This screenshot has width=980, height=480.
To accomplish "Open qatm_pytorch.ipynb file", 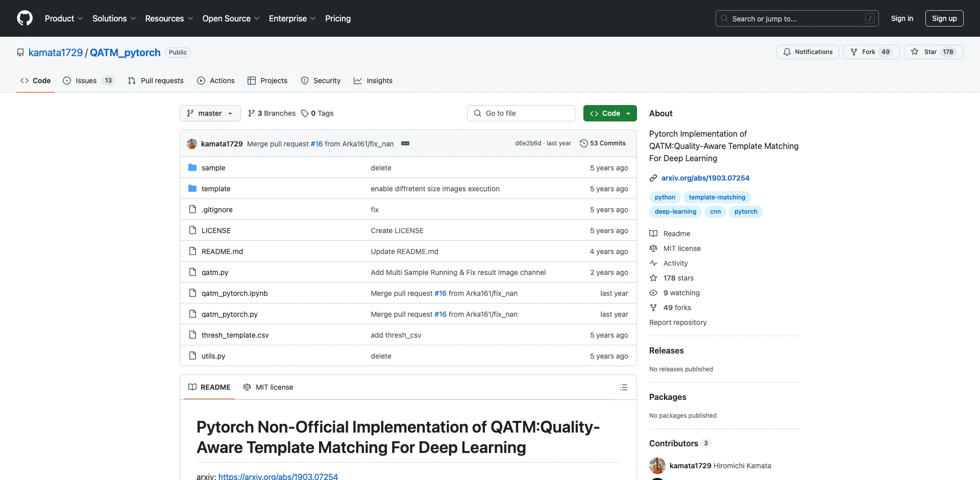I will (x=234, y=293).
